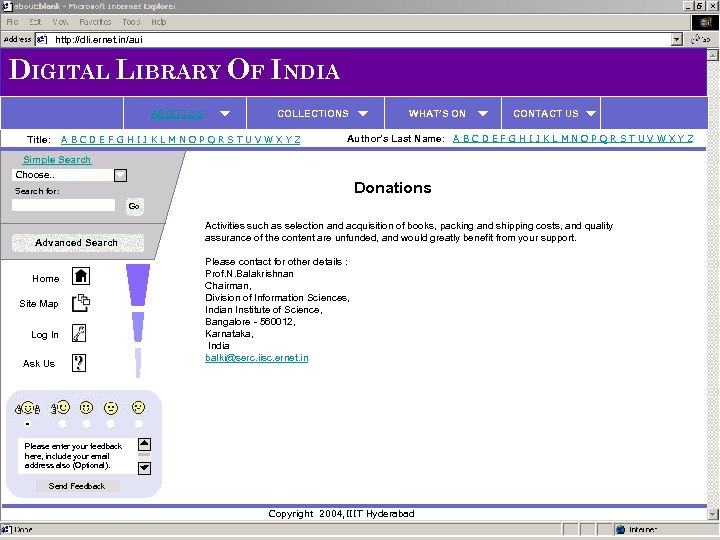Click the feedback box scroll up arrow
Screen dimensions: 720x540
144,444
